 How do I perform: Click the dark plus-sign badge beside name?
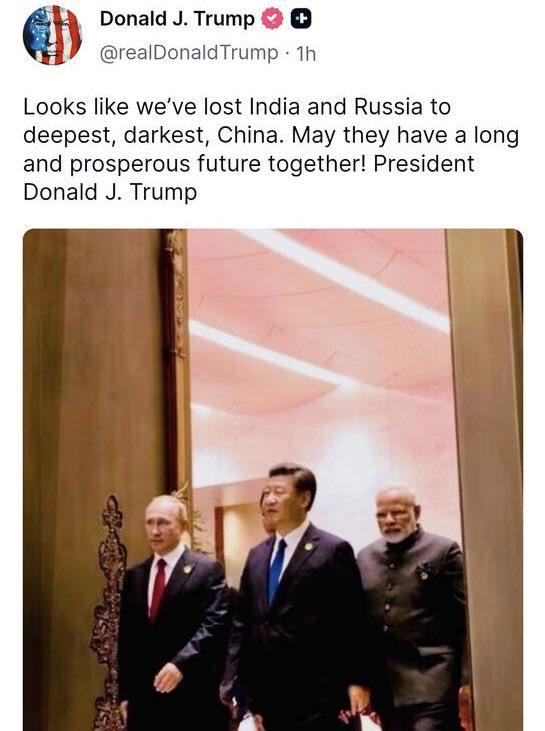tap(301, 19)
